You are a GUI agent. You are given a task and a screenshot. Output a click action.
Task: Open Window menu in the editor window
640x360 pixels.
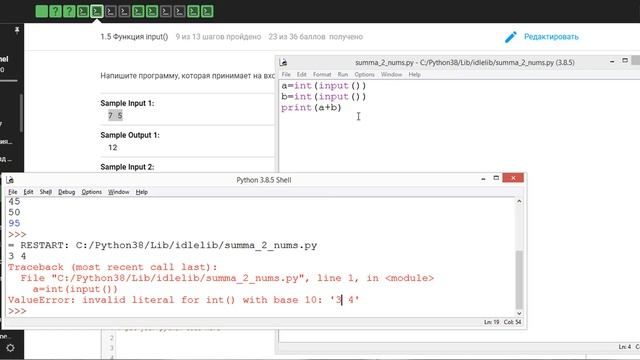pyautogui.click(x=391, y=75)
